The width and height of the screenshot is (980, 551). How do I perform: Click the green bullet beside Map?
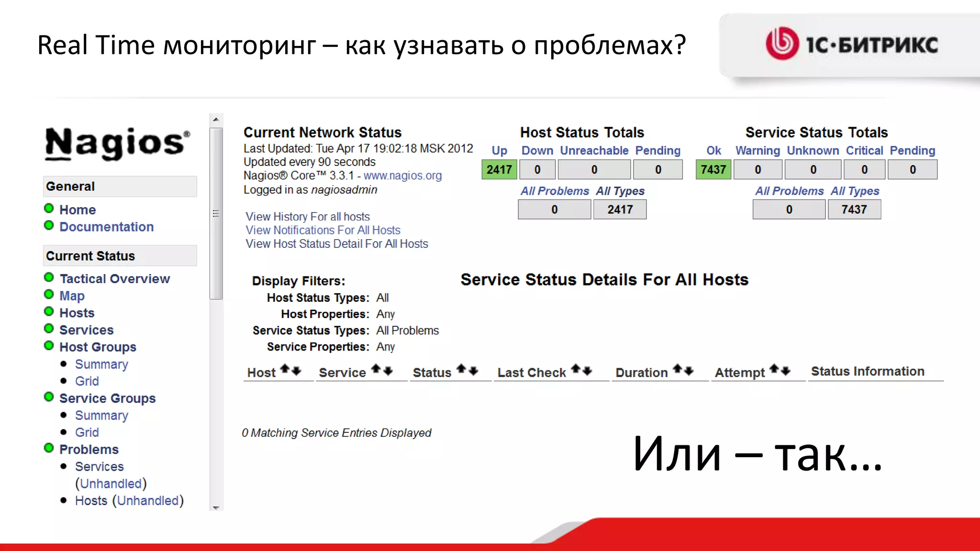click(x=49, y=294)
